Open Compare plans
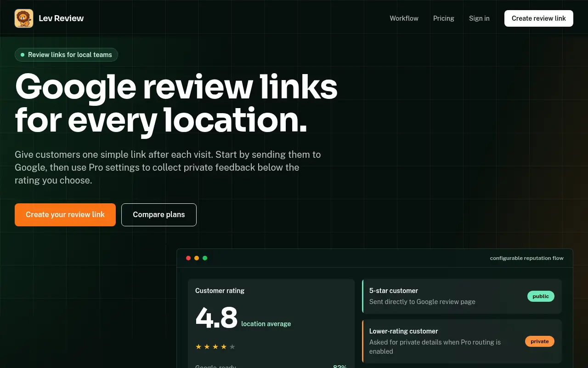 [x=159, y=215]
